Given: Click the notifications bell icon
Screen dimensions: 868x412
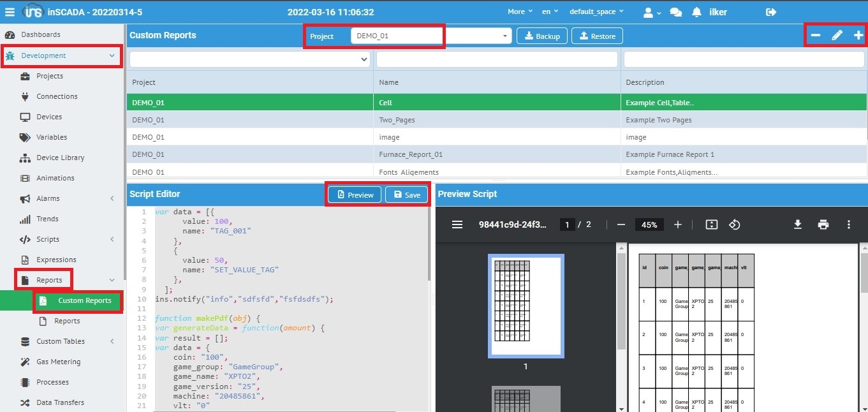Looking at the screenshot, I should pyautogui.click(x=696, y=12).
